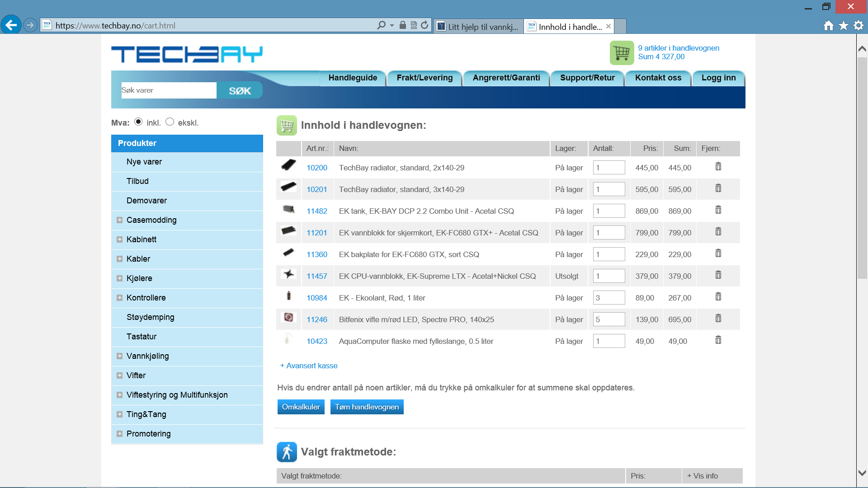The width and height of the screenshot is (868, 488).
Task: Open browser settings gear
Action: pyautogui.click(x=859, y=26)
